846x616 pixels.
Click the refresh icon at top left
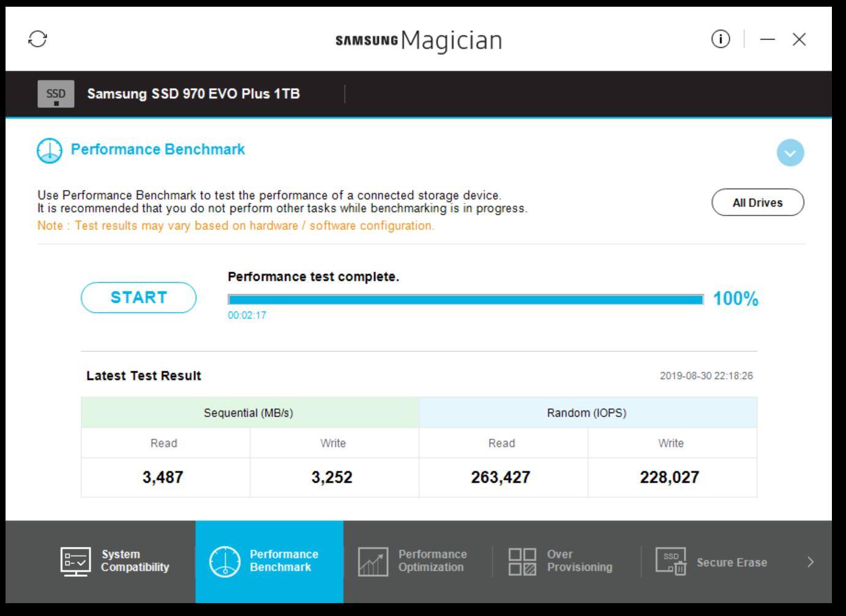(x=38, y=39)
